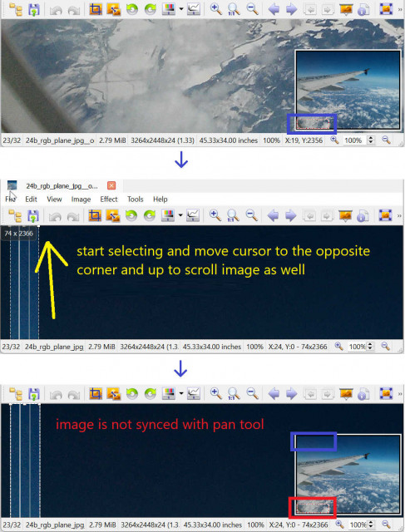The height and width of the screenshot is (532, 405).
Task: Expand color adjust dropdown arrow below the Effect menu
Action: [180, 215]
